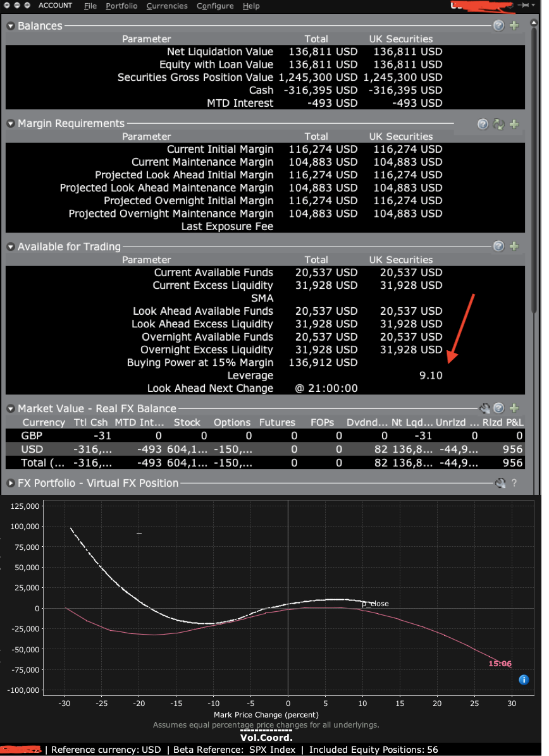Open help for Margin Requirements
This screenshot has height=756, width=549.
point(483,124)
